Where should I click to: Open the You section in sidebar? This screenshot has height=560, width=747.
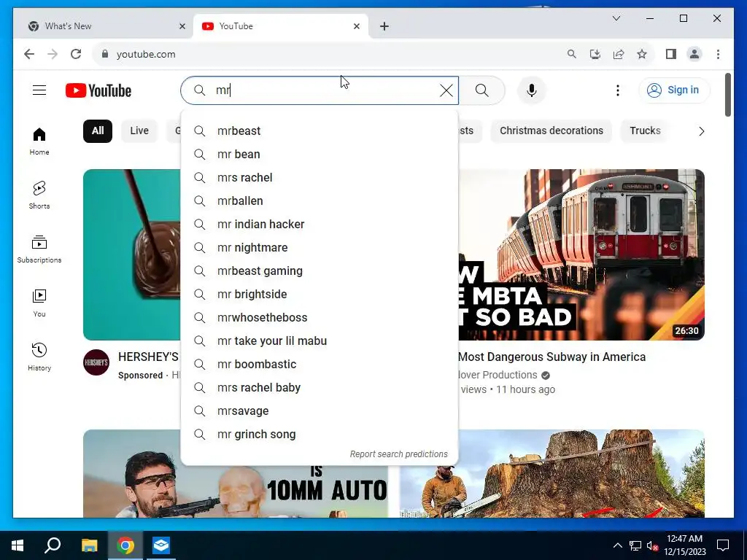39,303
